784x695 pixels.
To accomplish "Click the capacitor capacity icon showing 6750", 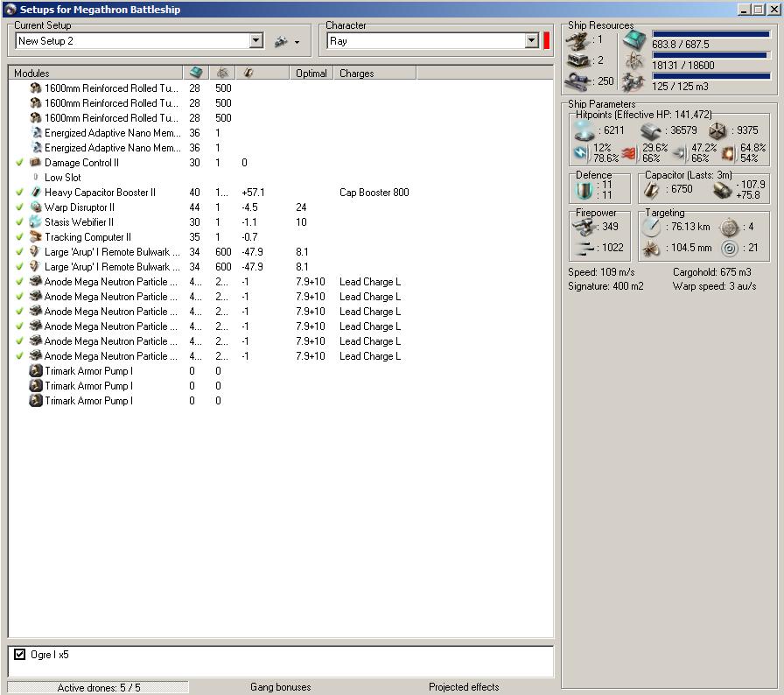I will (651, 190).
